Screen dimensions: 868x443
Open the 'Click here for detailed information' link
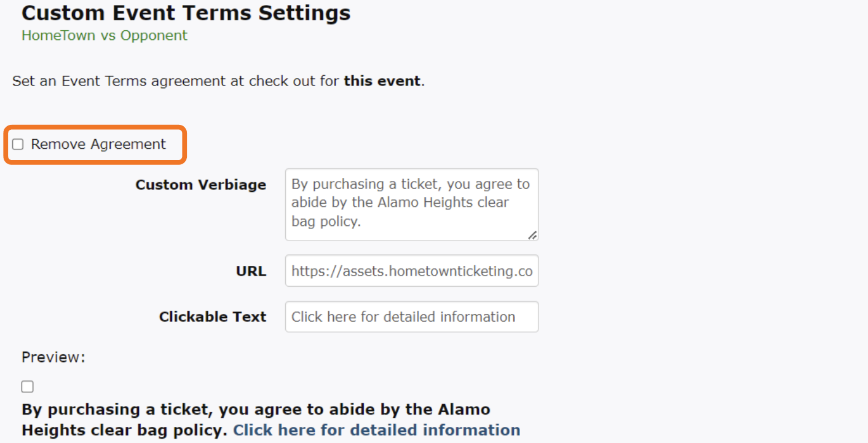pos(376,430)
